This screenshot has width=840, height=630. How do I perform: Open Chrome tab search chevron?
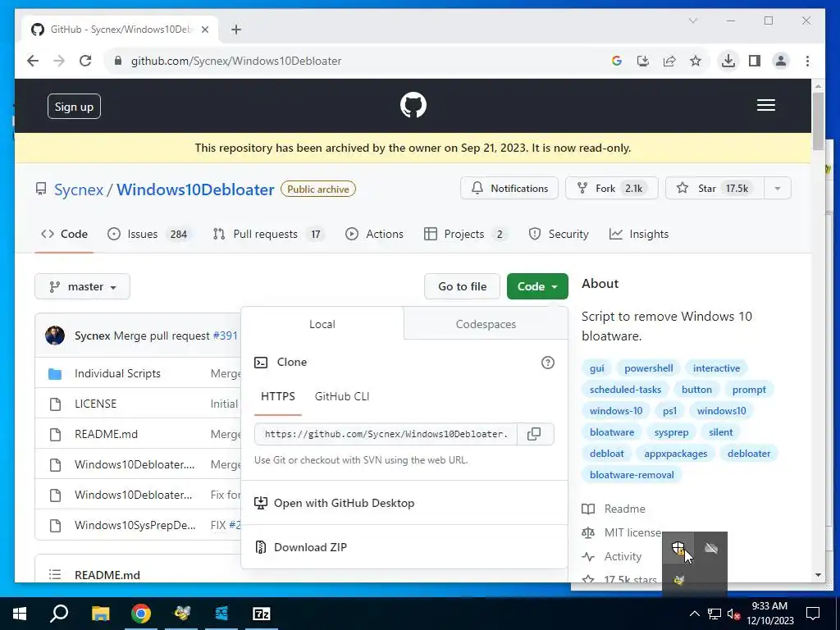692,21
